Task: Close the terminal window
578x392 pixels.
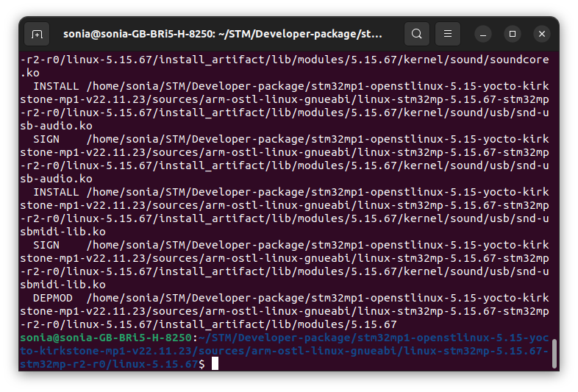Action: (x=542, y=34)
